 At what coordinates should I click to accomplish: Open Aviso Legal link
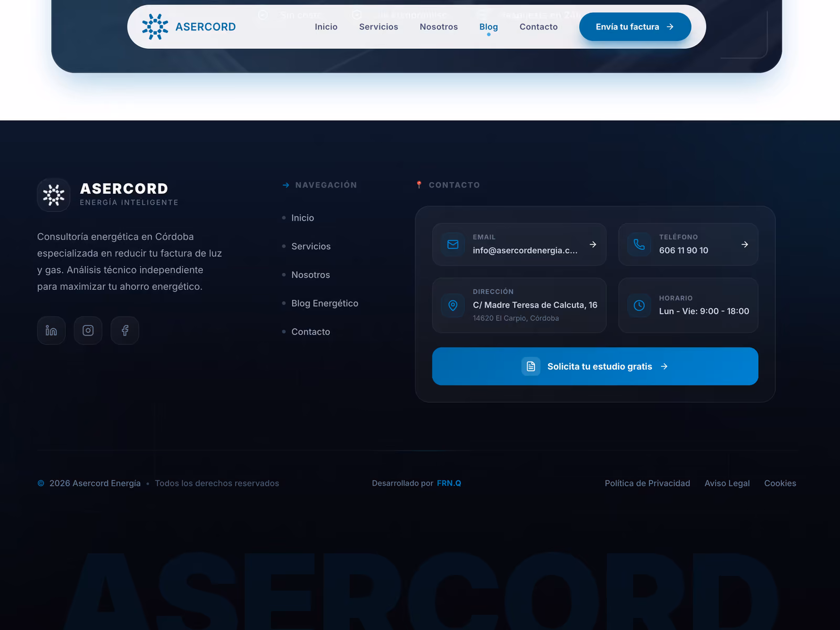click(727, 483)
